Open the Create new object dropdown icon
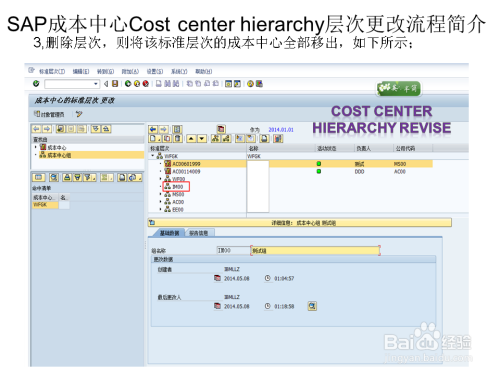 coord(156,138)
